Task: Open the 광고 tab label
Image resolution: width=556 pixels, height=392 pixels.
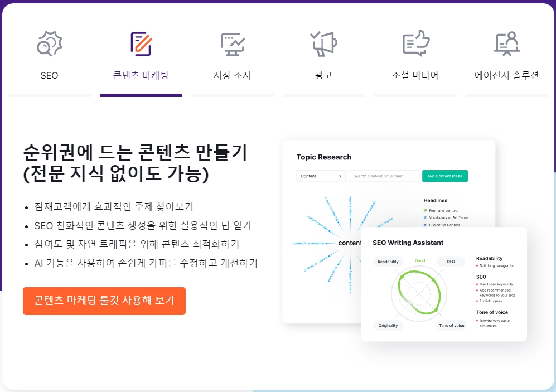Action: pos(324,75)
